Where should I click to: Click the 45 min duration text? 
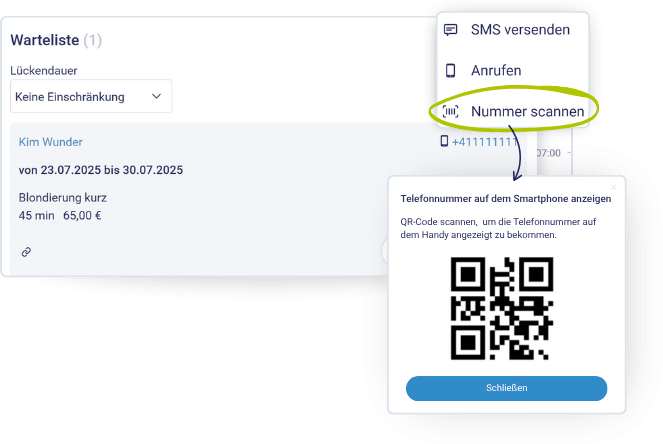pyautogui.click(x=36, y=216)
